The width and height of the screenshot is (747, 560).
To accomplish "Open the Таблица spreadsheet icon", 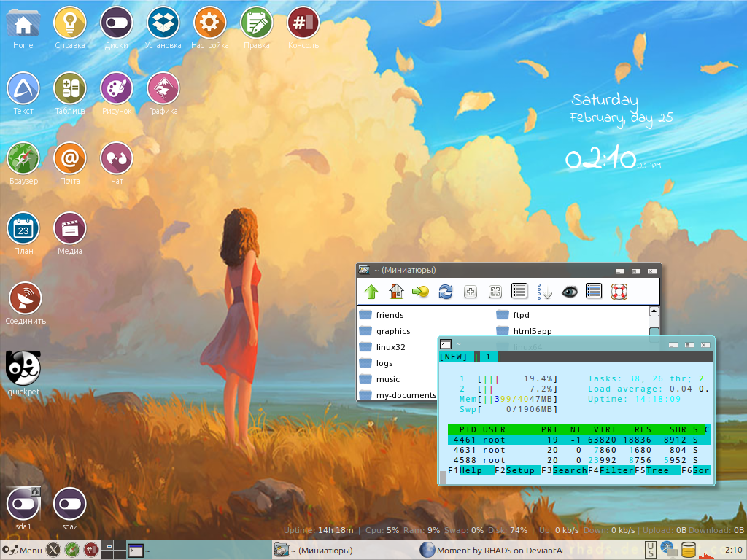I will tap(69, 89).
